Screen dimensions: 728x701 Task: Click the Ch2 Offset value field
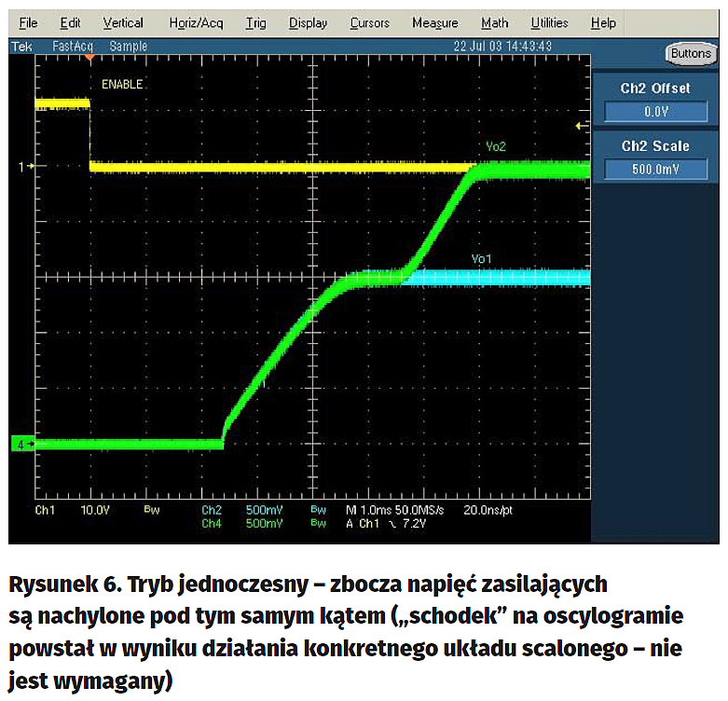click(655, 111)
